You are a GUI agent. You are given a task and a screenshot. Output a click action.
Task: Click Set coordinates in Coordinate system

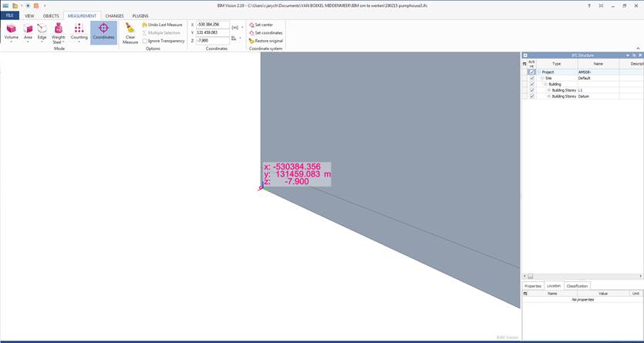266,33
